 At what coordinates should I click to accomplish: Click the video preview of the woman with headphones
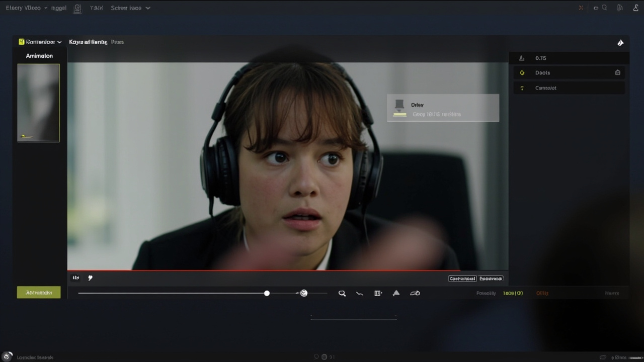click(x=288, y=166)
